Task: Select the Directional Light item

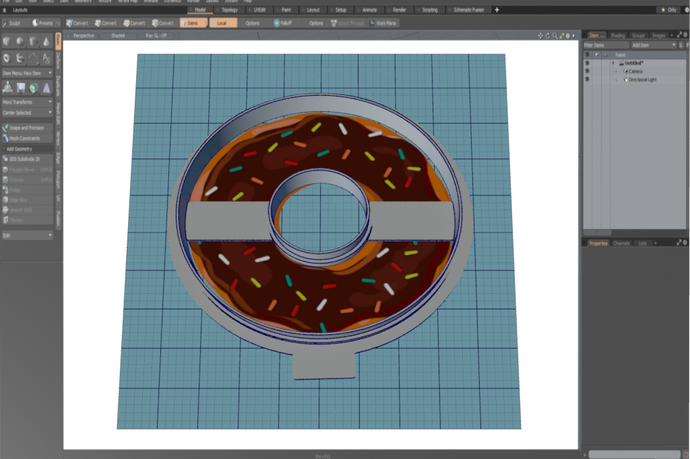Action: click(641, 79)
